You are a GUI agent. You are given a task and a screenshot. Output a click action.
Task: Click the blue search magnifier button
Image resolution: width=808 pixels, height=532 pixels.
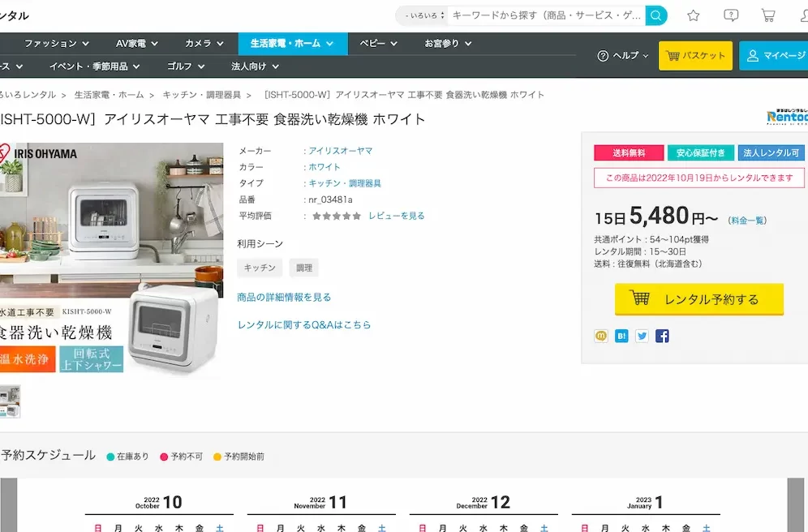(x=656, y=15)
